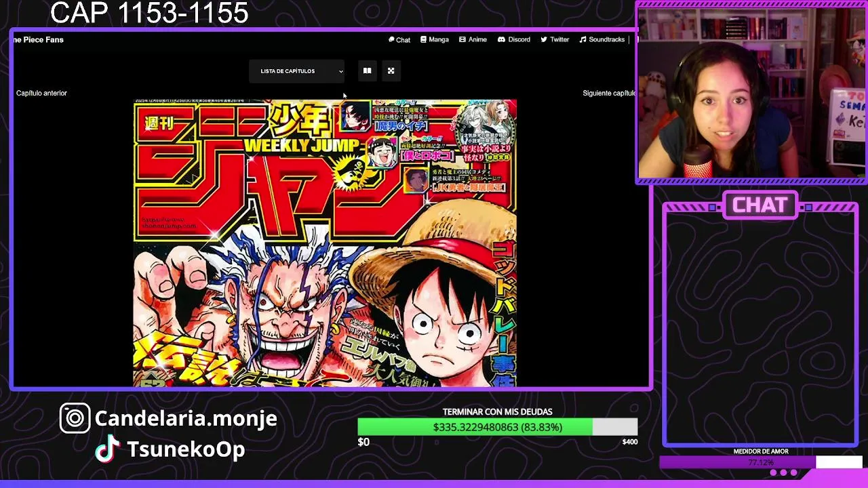This screenshot has width=868, height=488.
Task: Click the TikTok icon in overlay
Action: click(x=108, y=449)
